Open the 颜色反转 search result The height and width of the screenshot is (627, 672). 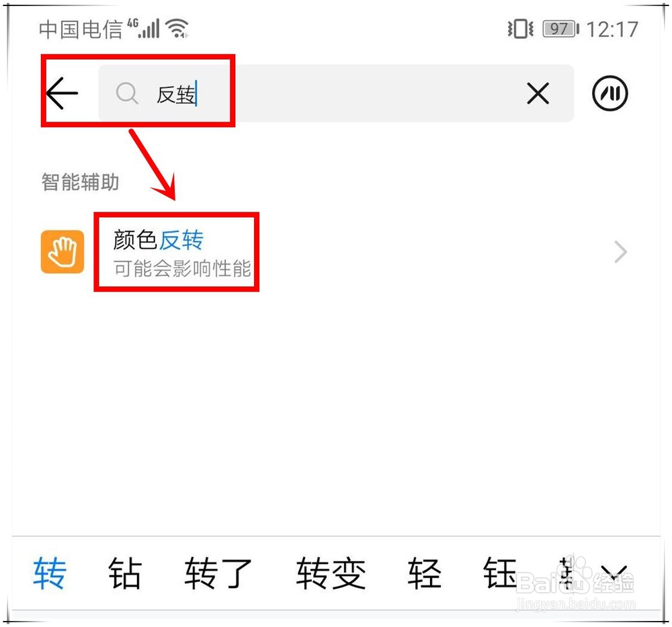[334, 252]
